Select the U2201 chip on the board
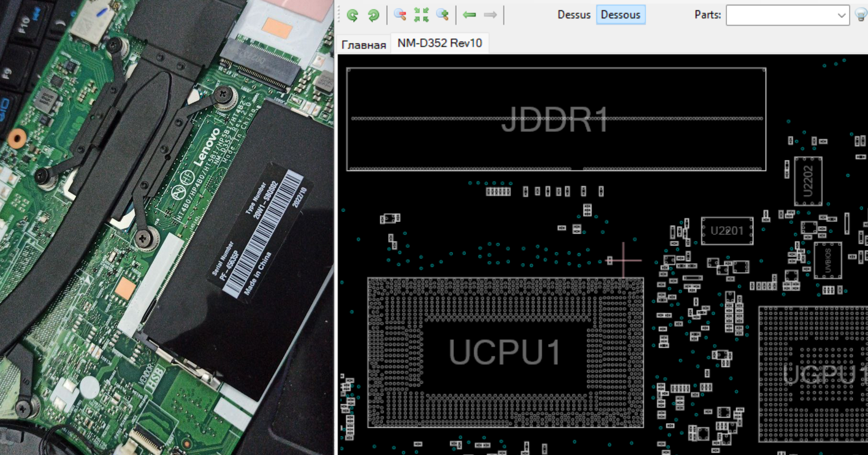This screenshot has height=455, width=868. pyautogui.click(x=727, y=231)
